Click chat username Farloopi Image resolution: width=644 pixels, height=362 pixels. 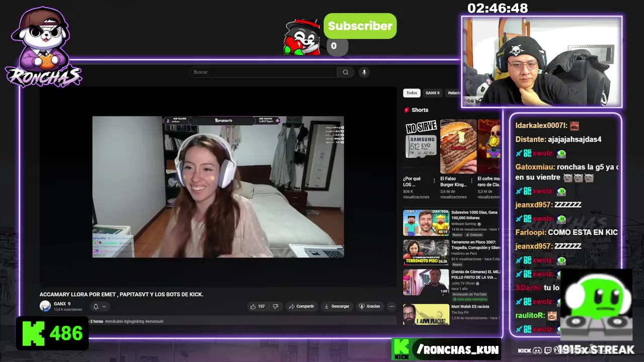(530, 232)
